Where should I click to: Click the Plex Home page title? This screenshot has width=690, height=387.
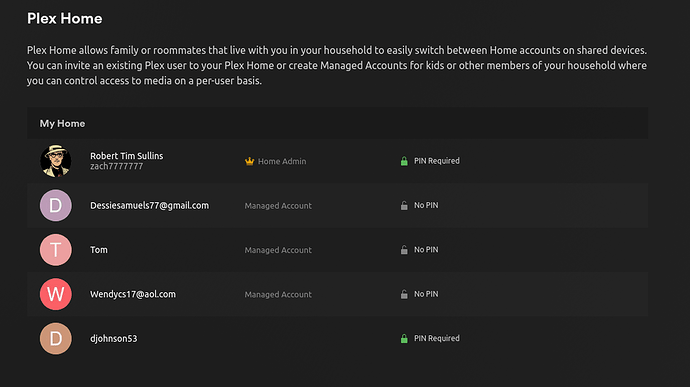(x=65, y=18)
